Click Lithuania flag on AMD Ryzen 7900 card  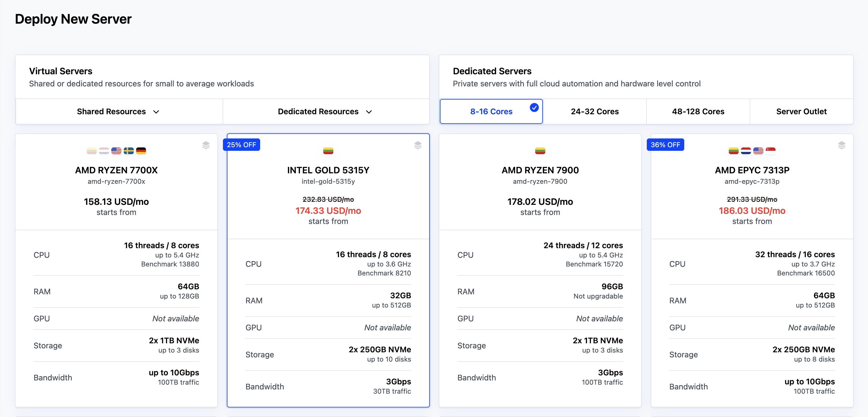coord(540,151)
